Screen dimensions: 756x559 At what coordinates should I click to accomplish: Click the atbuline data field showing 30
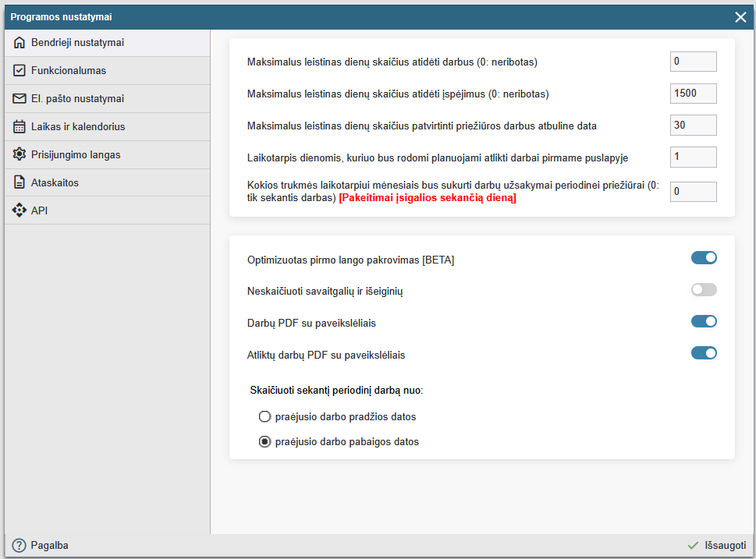[694, 126]
